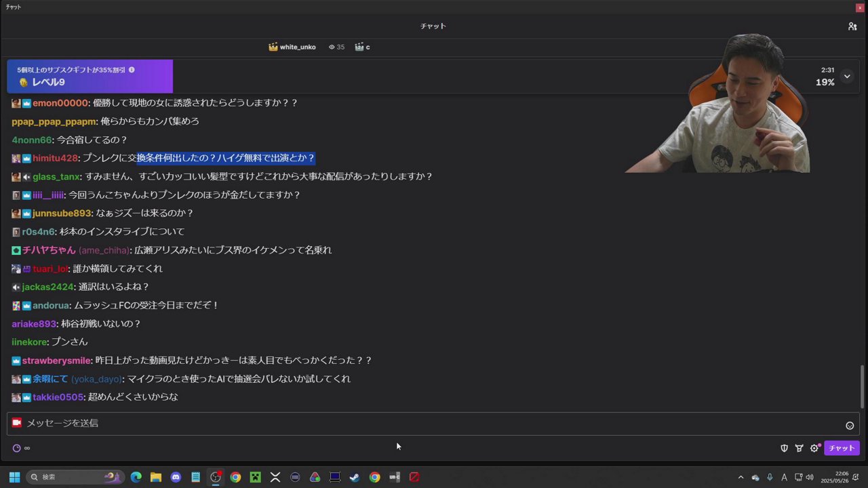Open OBS Studio in the taskbar
Viewport: 868px width, 488px height.
[216, 477]
